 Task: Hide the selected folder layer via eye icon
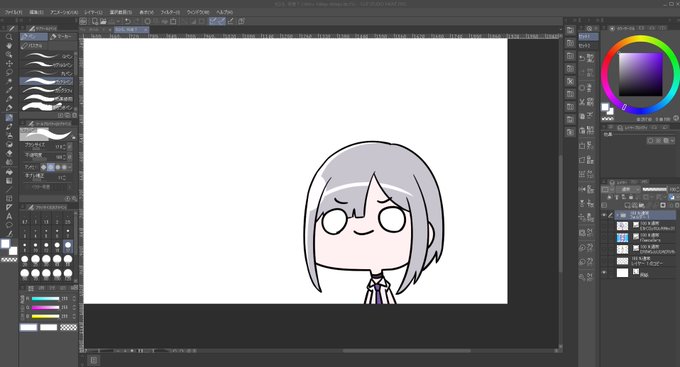click(x=604, y=215)
